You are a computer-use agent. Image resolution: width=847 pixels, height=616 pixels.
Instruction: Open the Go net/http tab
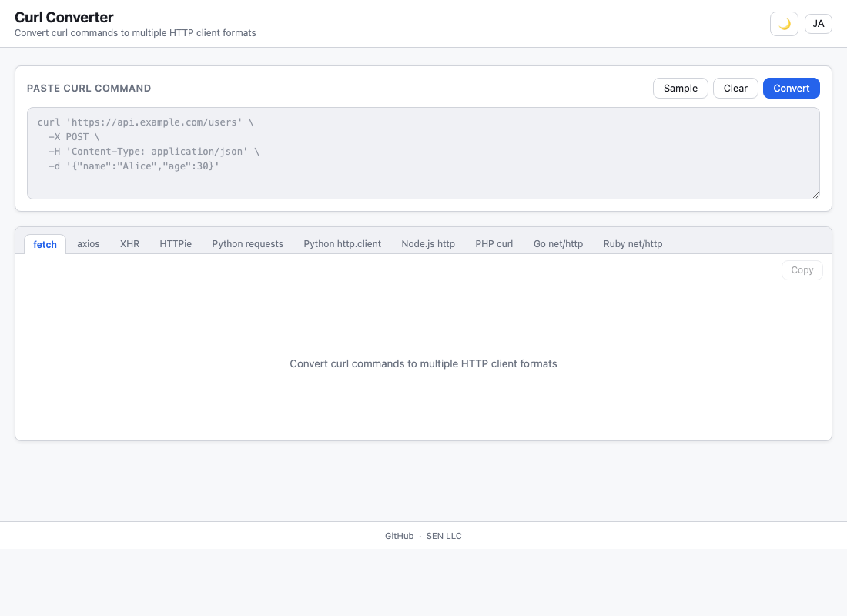coord(558,243)
